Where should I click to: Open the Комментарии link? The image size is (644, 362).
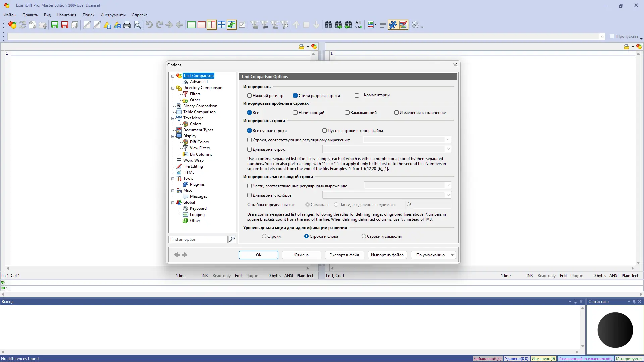coord(377,95)
